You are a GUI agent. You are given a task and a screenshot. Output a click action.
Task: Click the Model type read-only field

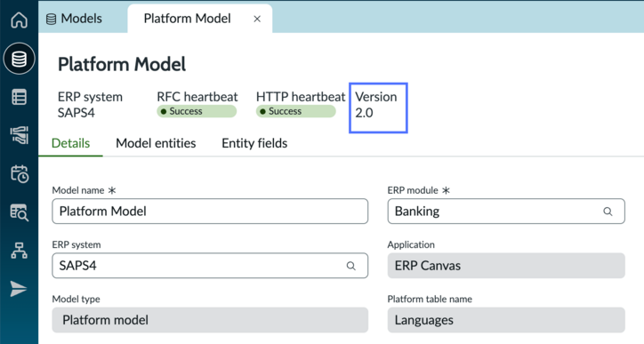pyautogui.click(x=210, y=320)
